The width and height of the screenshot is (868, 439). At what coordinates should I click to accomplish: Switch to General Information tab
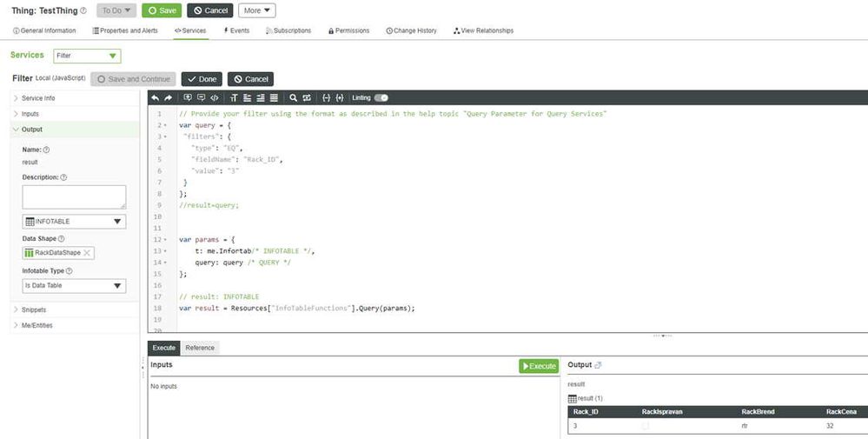44,31
